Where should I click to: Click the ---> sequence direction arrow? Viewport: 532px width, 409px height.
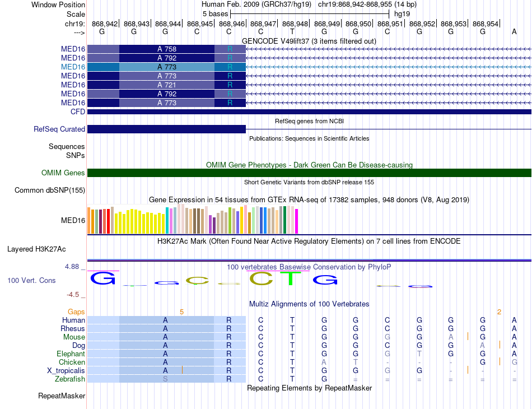point(80,32)
